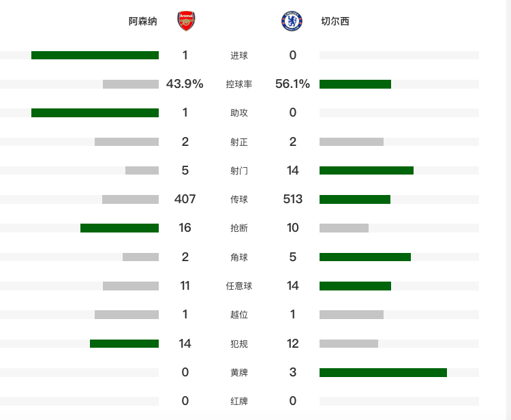This screenshot has height=420, width=511.
Task: Select the 控球率 stat label
Action: [239, 85]
